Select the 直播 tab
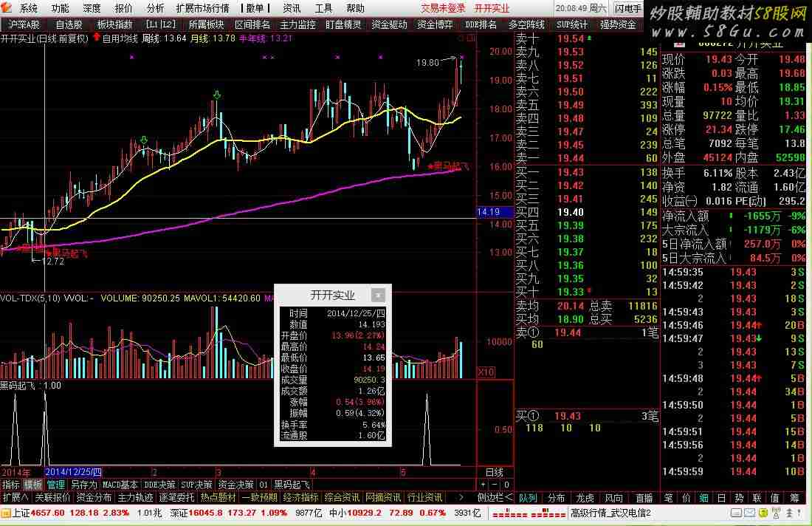The image size is (812, 526). click(644, 498)
